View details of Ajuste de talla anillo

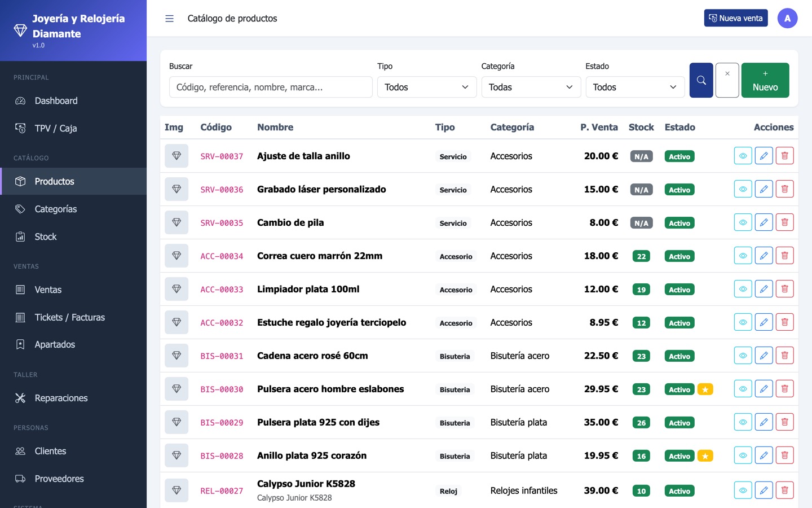(x=743, y=156)
